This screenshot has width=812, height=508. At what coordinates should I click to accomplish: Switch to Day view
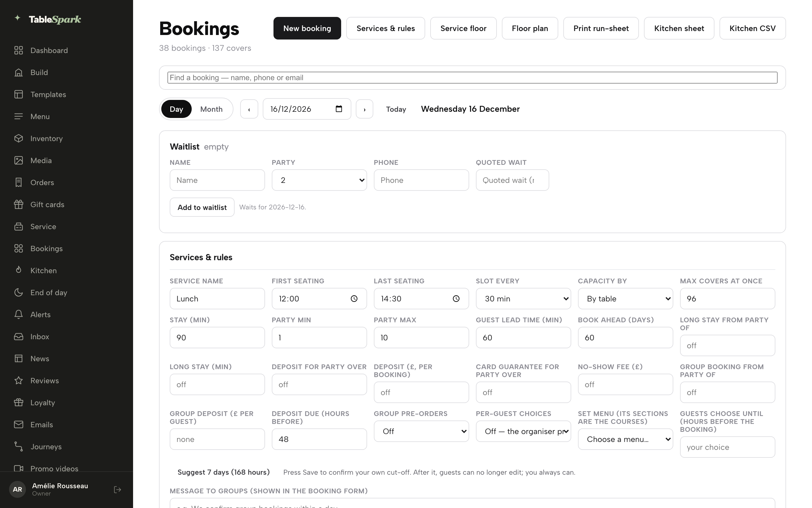click(x=176, y=109)
